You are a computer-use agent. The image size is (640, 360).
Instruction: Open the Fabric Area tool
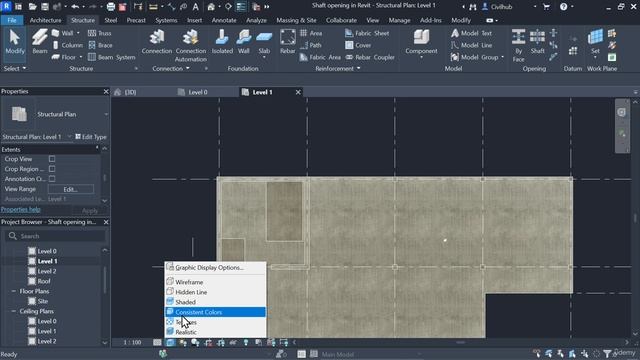pyautogui.click(x=320, y=57)
